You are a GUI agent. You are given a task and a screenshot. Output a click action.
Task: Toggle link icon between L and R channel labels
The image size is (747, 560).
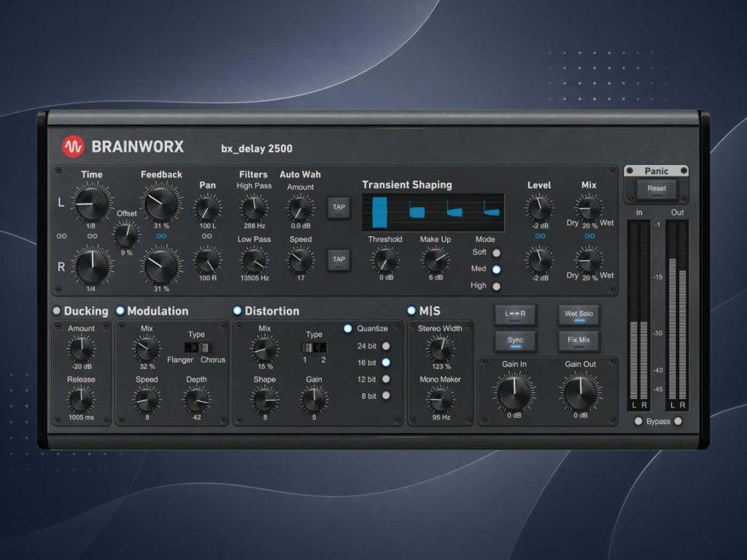pos(61,236)
